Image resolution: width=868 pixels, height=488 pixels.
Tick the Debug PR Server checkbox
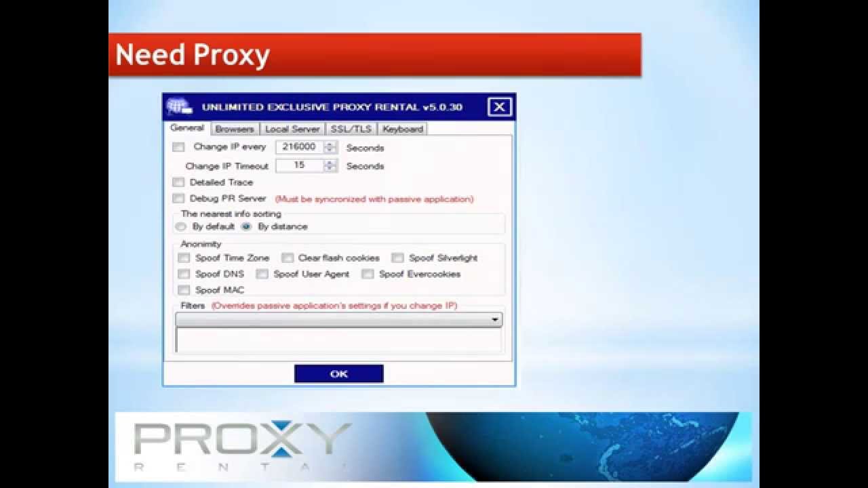[178, 199]
